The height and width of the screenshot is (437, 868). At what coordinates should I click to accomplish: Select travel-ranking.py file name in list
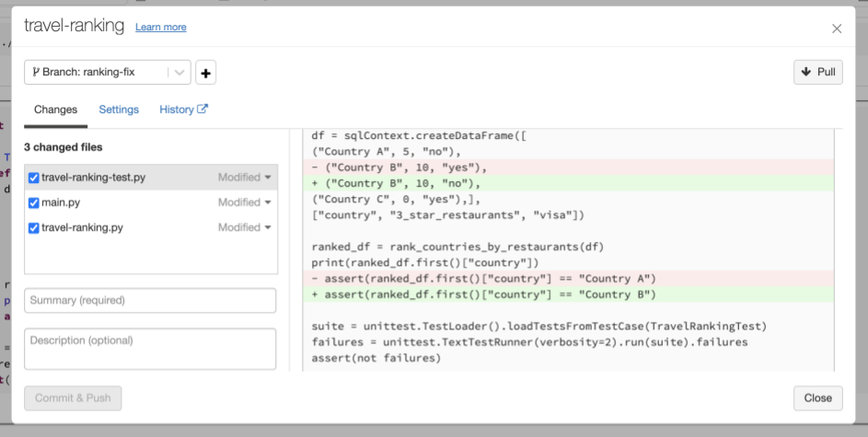point(82,227)
